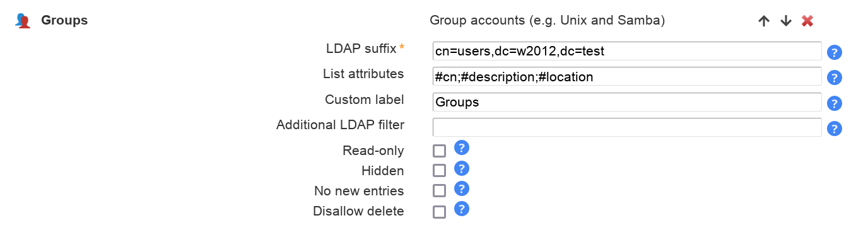
Task: Toggle the Disallow delete checkbox
Action: [x=439, y=212]
